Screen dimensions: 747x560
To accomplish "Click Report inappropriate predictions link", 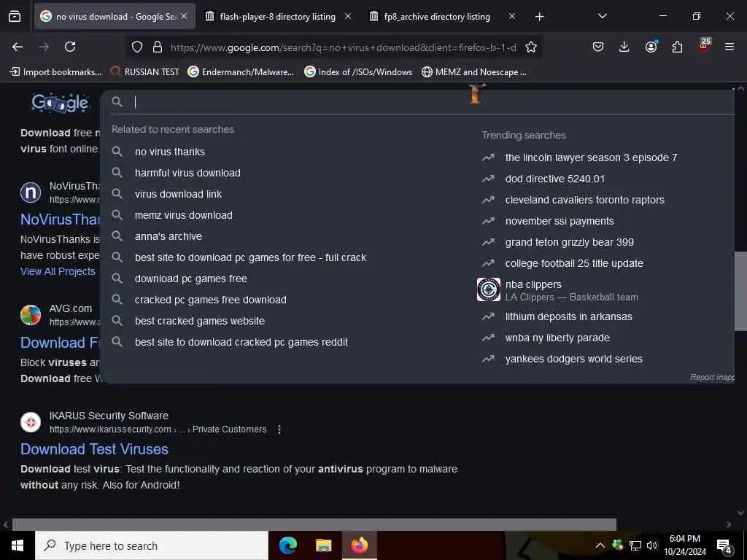I will point(712,377).
